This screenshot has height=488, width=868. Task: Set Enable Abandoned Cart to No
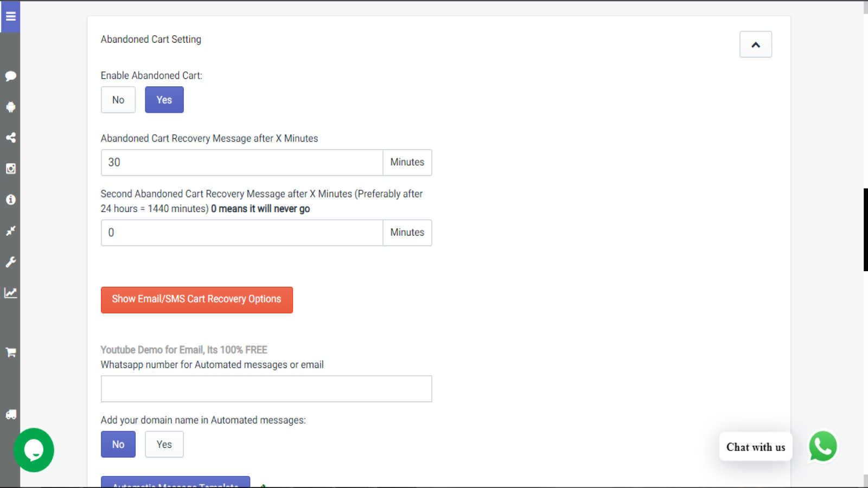point(118,100)
